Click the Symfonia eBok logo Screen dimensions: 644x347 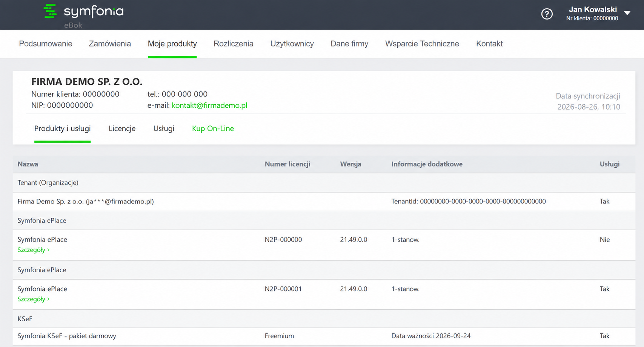[83, 16]
